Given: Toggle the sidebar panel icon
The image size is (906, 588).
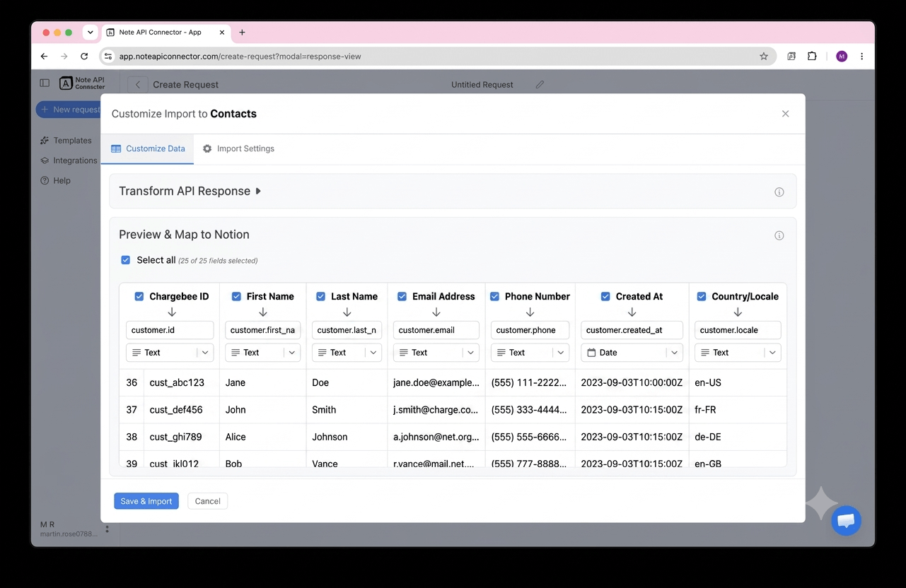Looking at the screenshot, I should click(45, 83).
